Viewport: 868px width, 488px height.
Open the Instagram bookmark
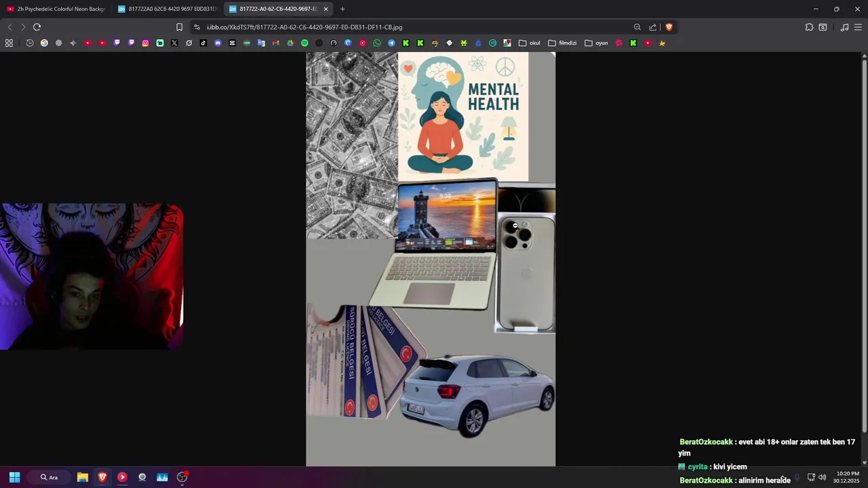[x=145, y=43]
